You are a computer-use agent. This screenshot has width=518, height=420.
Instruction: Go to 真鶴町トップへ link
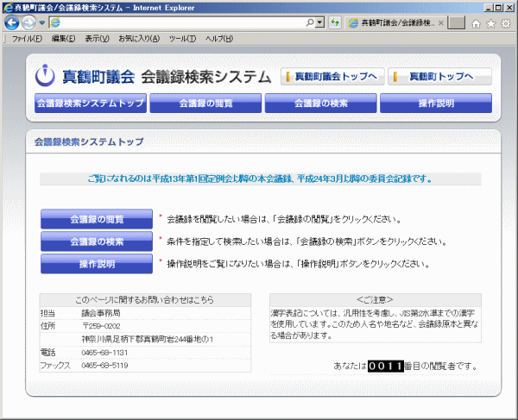[x=439, y=77]
